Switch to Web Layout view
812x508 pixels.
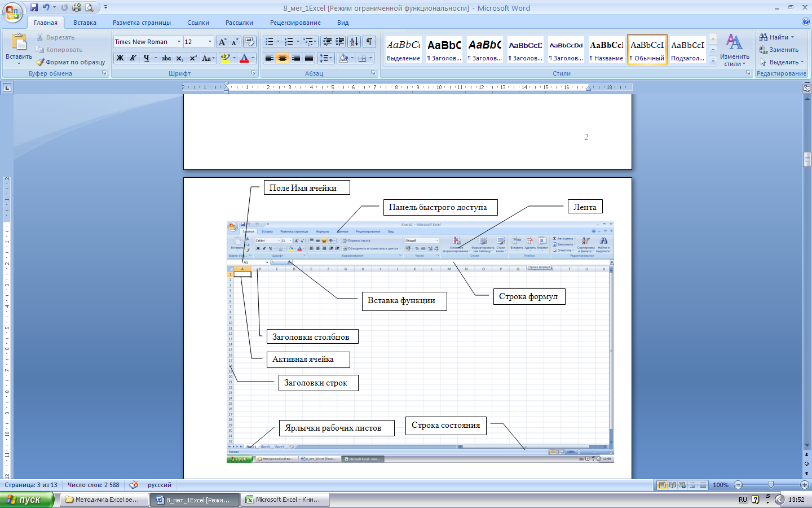pyautogui.click(x=682, y=485)
